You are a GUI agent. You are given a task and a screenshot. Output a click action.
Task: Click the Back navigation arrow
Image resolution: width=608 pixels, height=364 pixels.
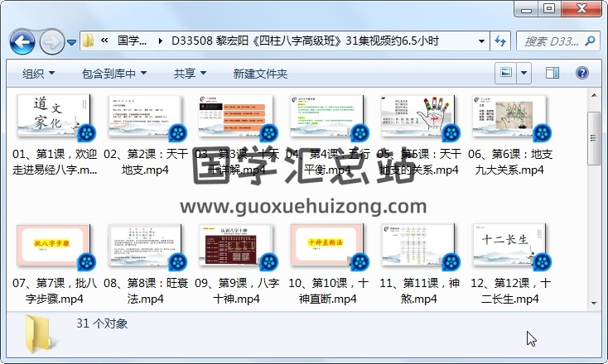(x=22, y=41)
